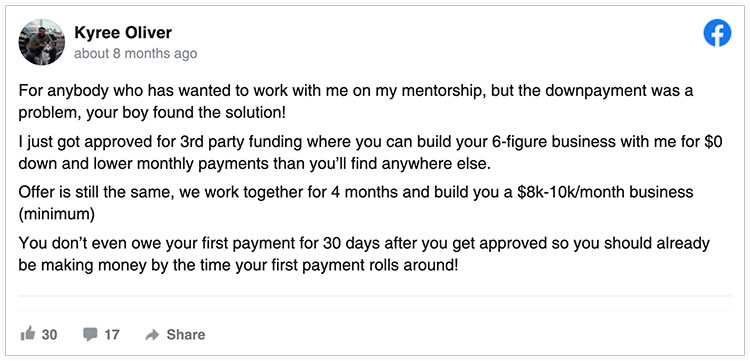Click the share arrow icon
The image size is (750, 361).
[x=152, y=335]
